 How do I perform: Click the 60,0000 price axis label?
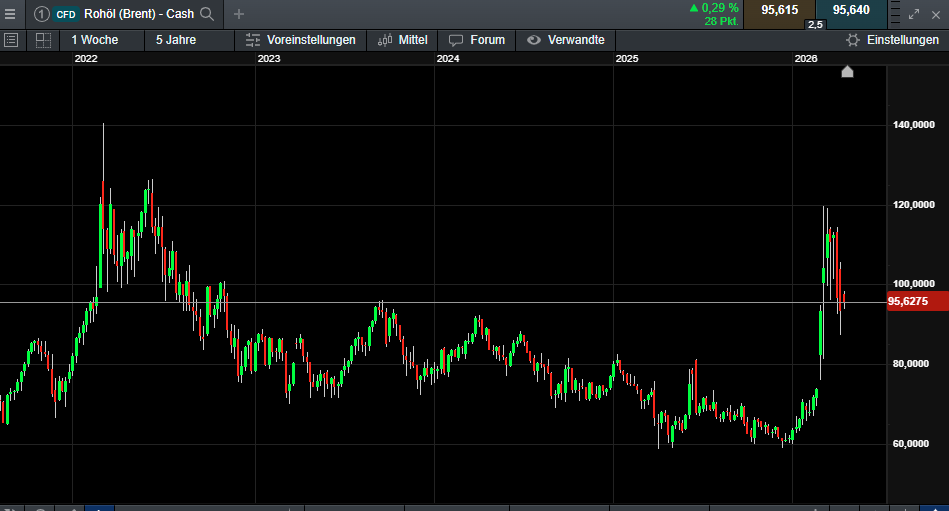911,444
